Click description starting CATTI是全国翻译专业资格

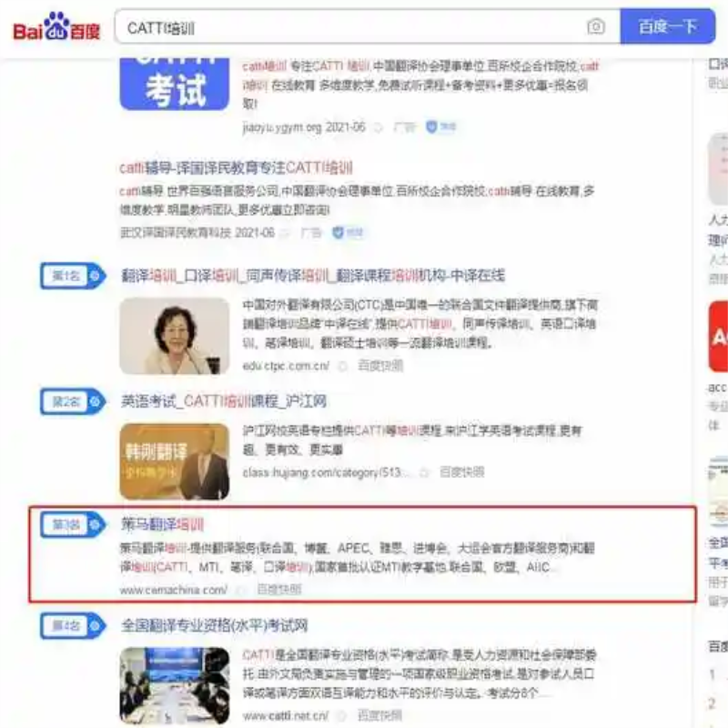[420, 674]
